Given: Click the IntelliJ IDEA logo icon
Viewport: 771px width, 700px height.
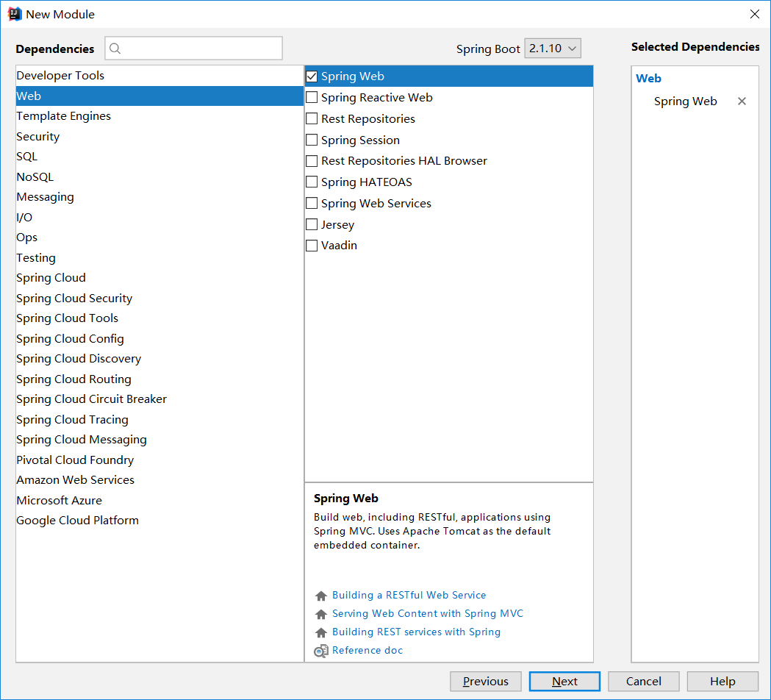Looking at the screenshot, I should pyautogui.click(x=14, y=14).
